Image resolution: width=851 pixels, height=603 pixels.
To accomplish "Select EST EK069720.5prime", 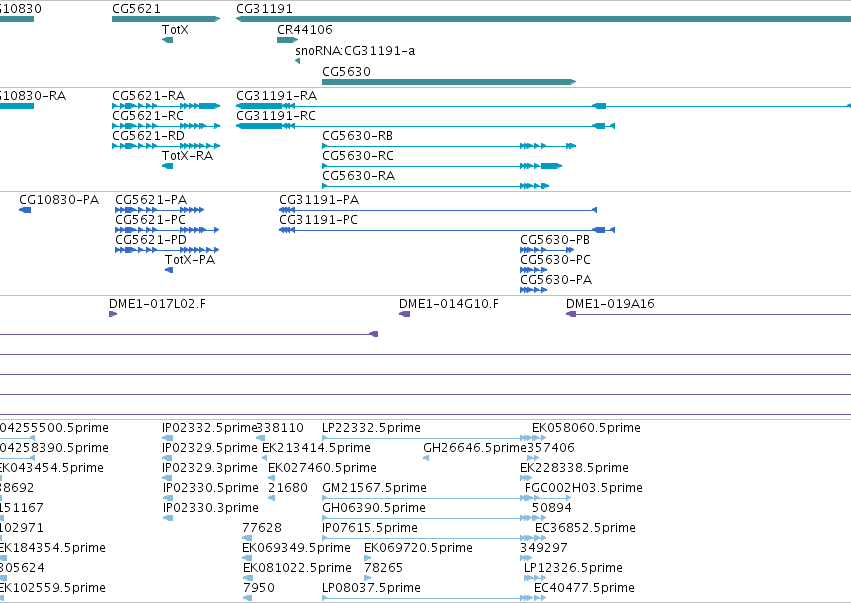I will pos(418,548).
